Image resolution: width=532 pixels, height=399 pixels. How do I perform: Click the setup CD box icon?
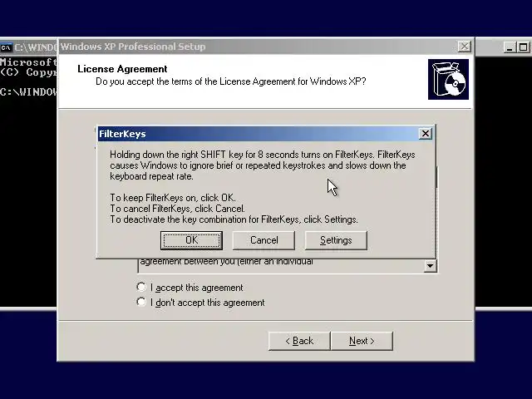(448, 80)
